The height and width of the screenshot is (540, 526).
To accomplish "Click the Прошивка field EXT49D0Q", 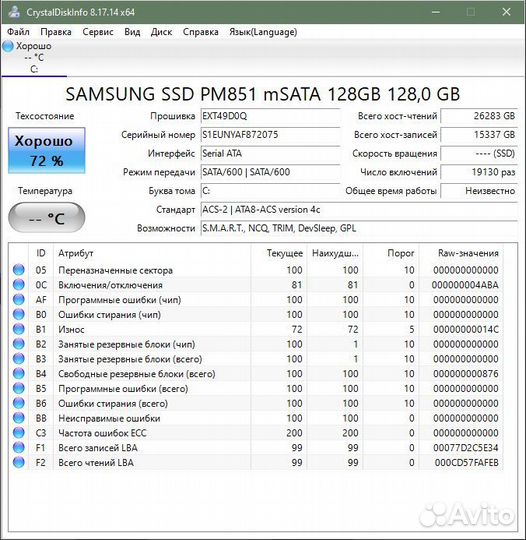I will (270, 116).
